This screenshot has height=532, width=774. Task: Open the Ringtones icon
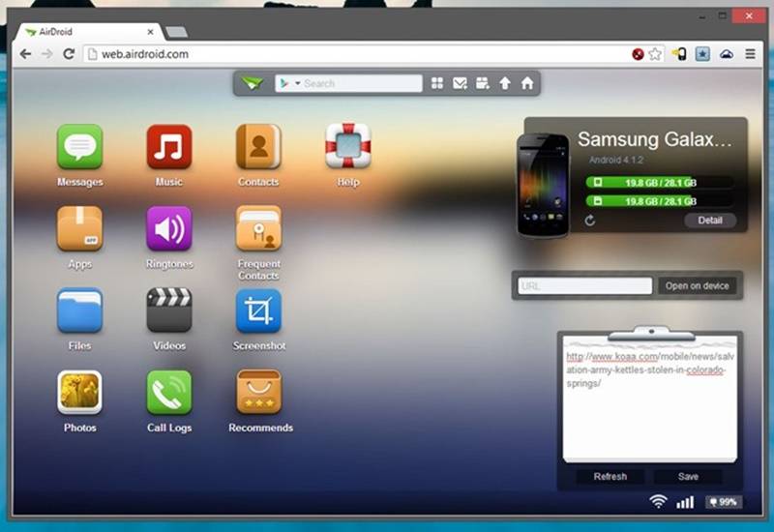(x=169, y=228)
